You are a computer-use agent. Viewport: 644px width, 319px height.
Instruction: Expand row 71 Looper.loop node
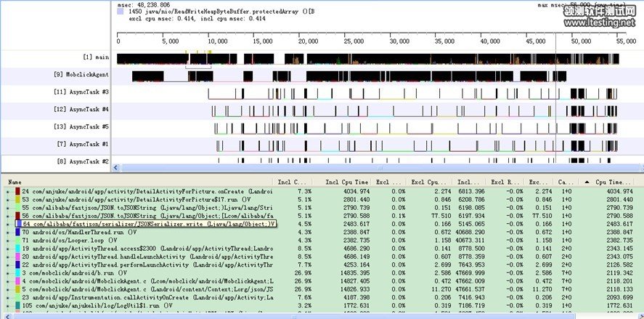click(x=7, y=240)
